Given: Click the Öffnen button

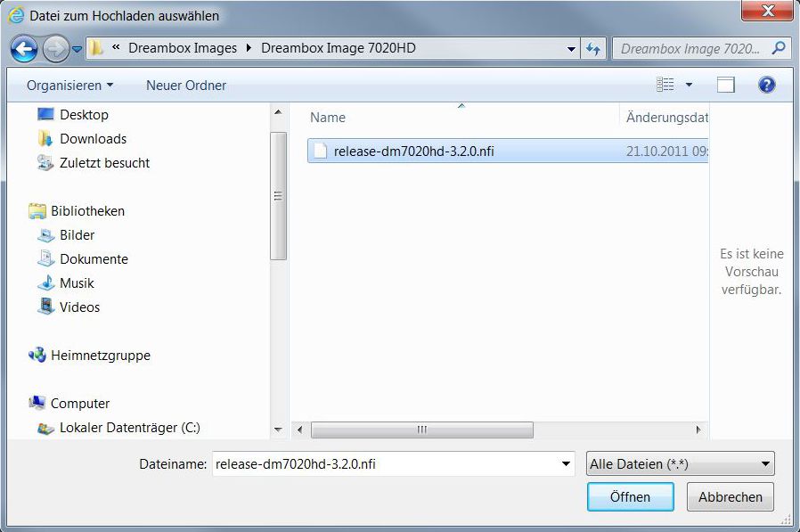Looking at the screenshot, I should [630, 496].
